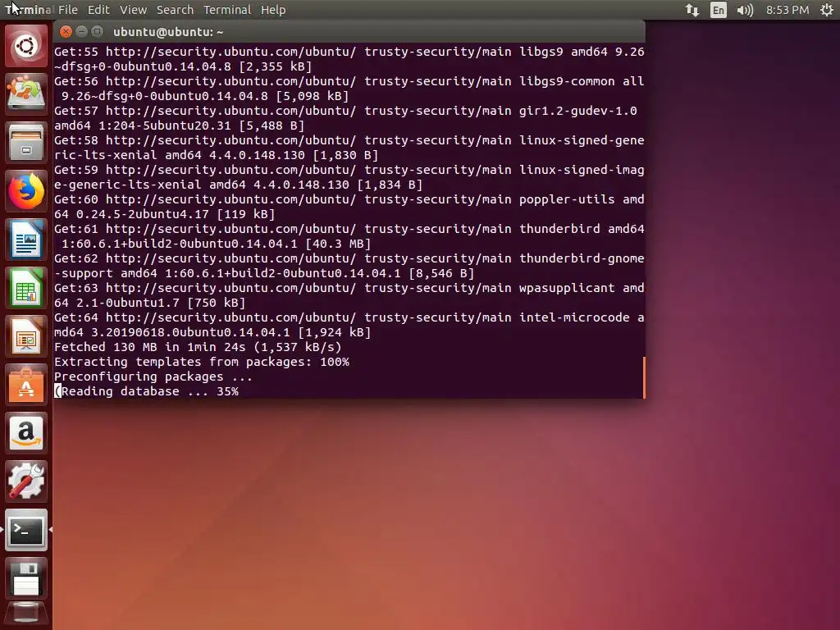840x630 pixels.
Task: Click the terminal title 'ubuntu@ubuntu: ~'
Action: point(168,32)
